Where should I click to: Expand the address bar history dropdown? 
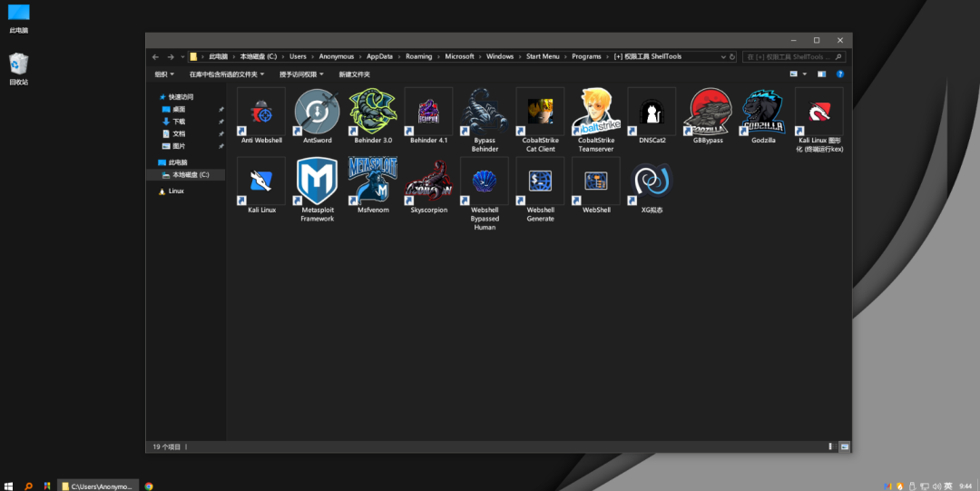click(723, 56)
